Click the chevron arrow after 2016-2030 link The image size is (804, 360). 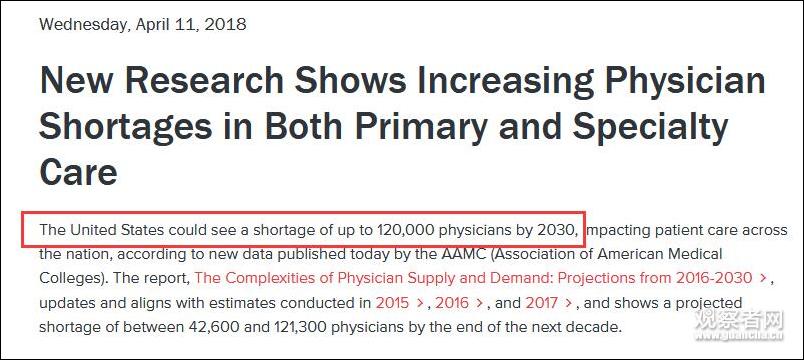coord(763,278)
